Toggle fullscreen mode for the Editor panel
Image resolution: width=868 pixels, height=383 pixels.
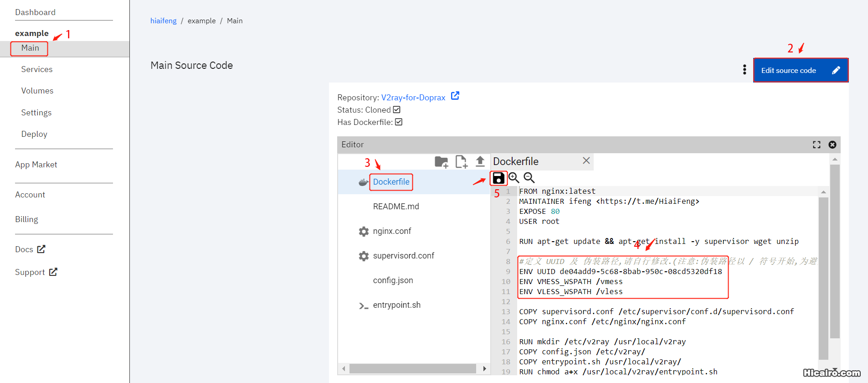[x=817, y=145]
